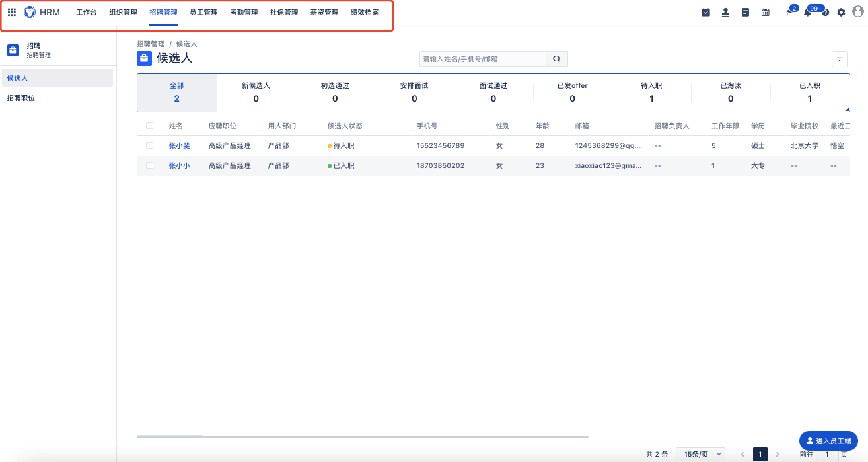Open the stamp approval icon
This screenshot has width=868, height=462.
click(x=725, y=12)
